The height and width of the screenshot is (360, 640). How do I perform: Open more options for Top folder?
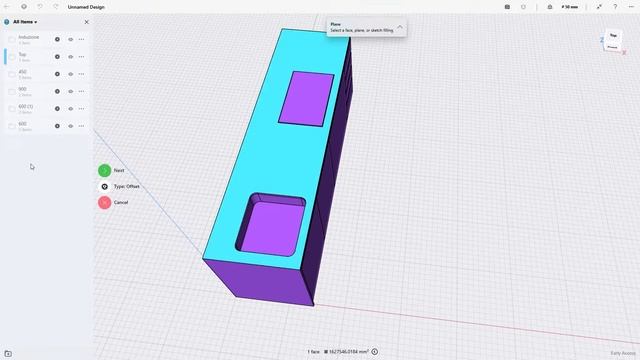82,57
